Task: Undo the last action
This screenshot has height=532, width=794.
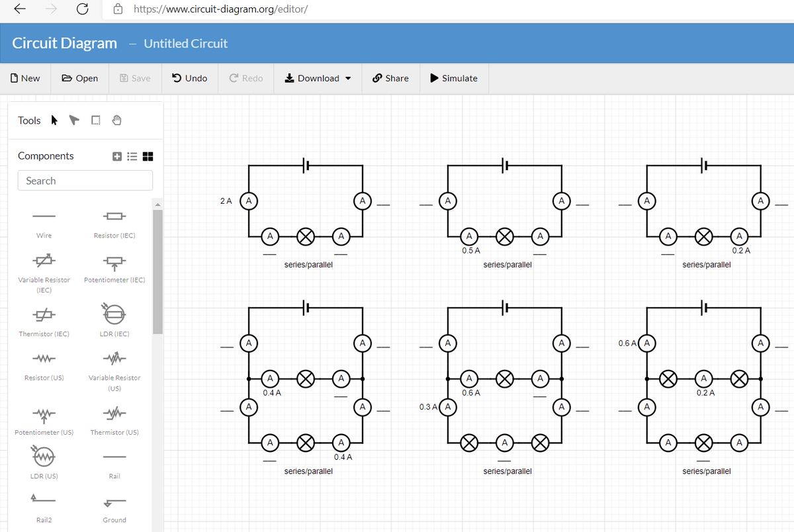Action: click(189, 78)
